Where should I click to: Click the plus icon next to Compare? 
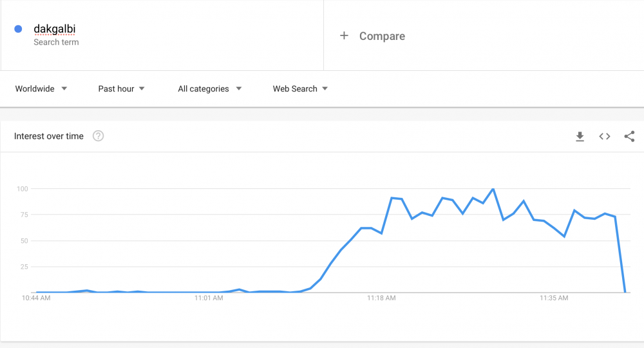(344, 35)
